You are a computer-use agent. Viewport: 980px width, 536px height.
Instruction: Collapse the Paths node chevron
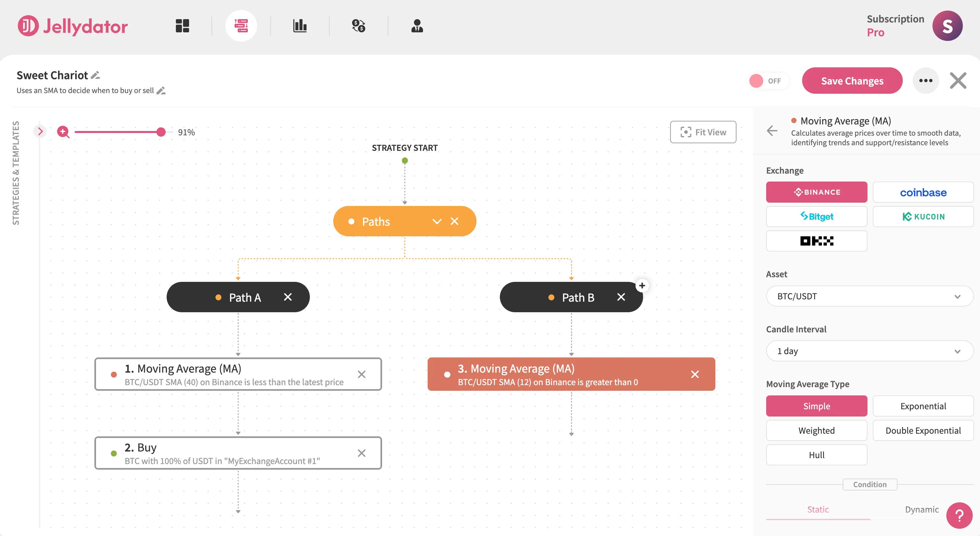(436, 221)
